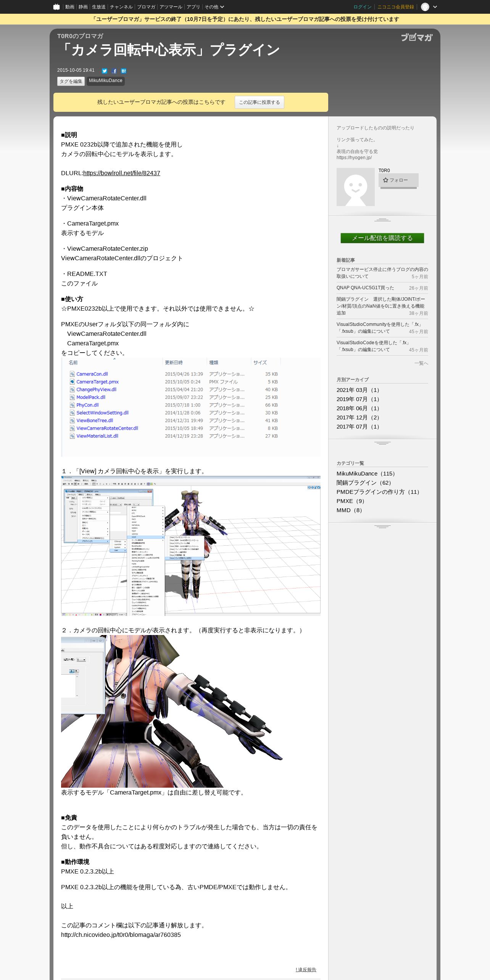Click メール配信を購読する button
Screen dimensions: 490x980
[x=382, y=238]
